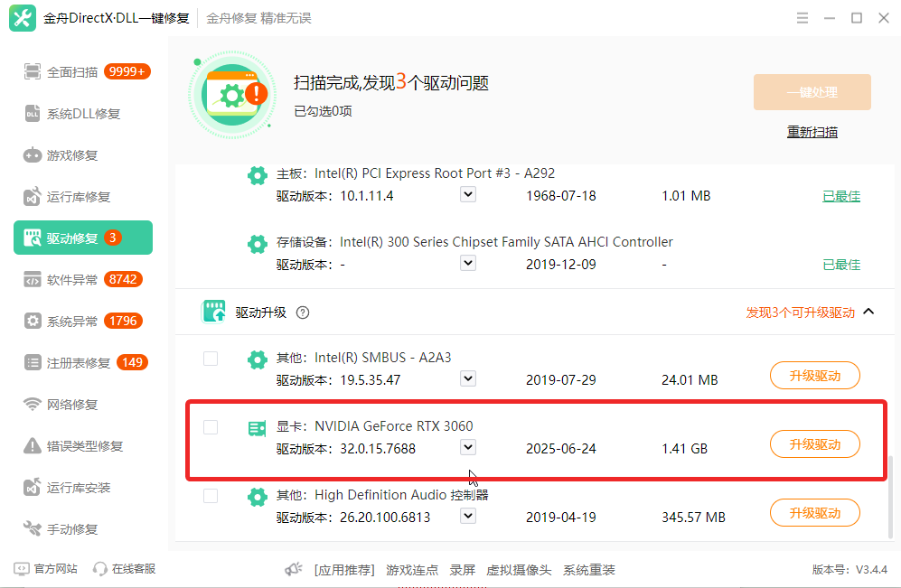
Task: Check the Intel SMBUS driver checkbox
Action: (211, 359)
